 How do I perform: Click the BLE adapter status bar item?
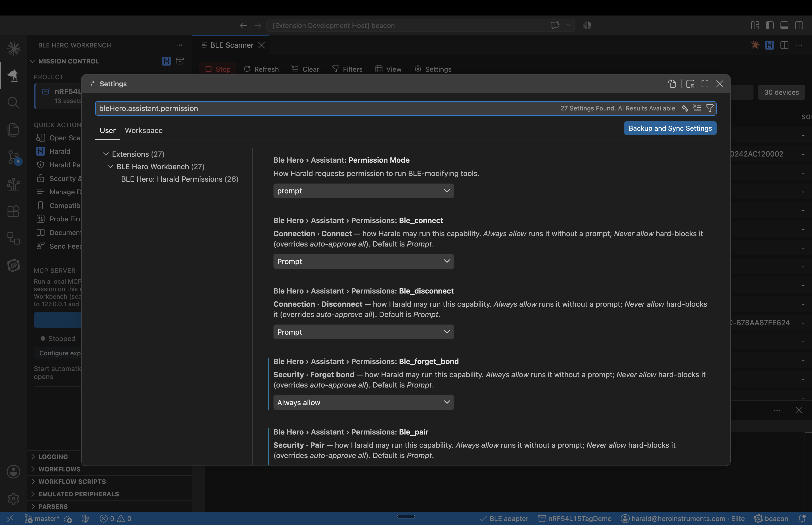tap(504, 519)
